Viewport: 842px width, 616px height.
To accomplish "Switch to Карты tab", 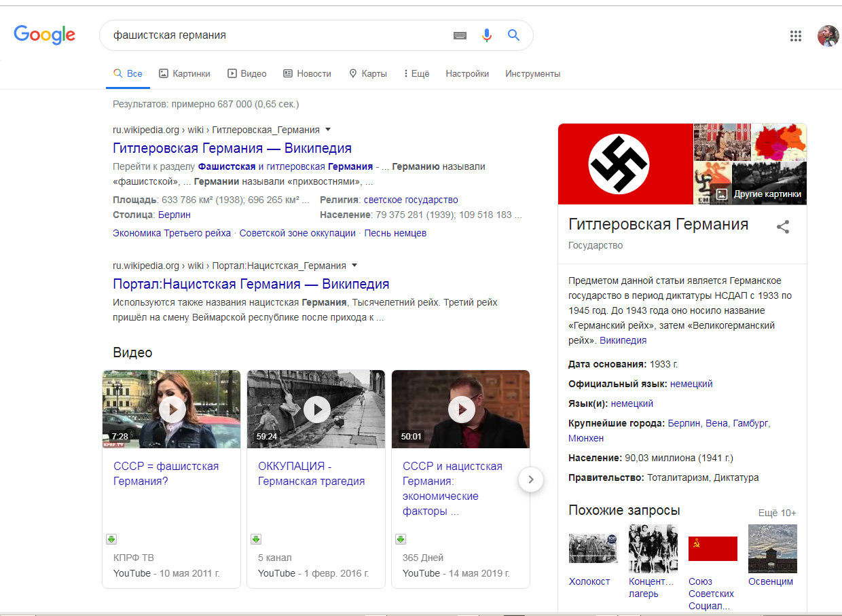I will (368, 73).
